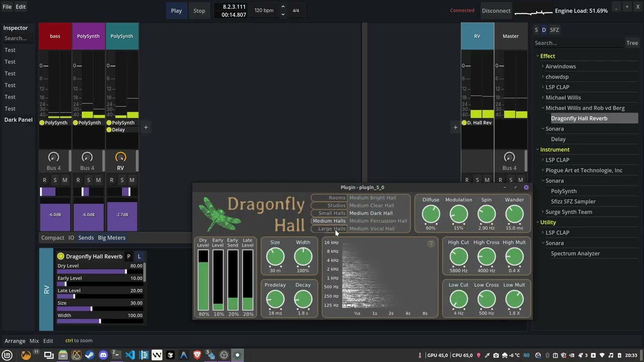This screenshot has width=644, height=362.
Task: Turn the Decay knob in the plugin
Action: (303, 300)
